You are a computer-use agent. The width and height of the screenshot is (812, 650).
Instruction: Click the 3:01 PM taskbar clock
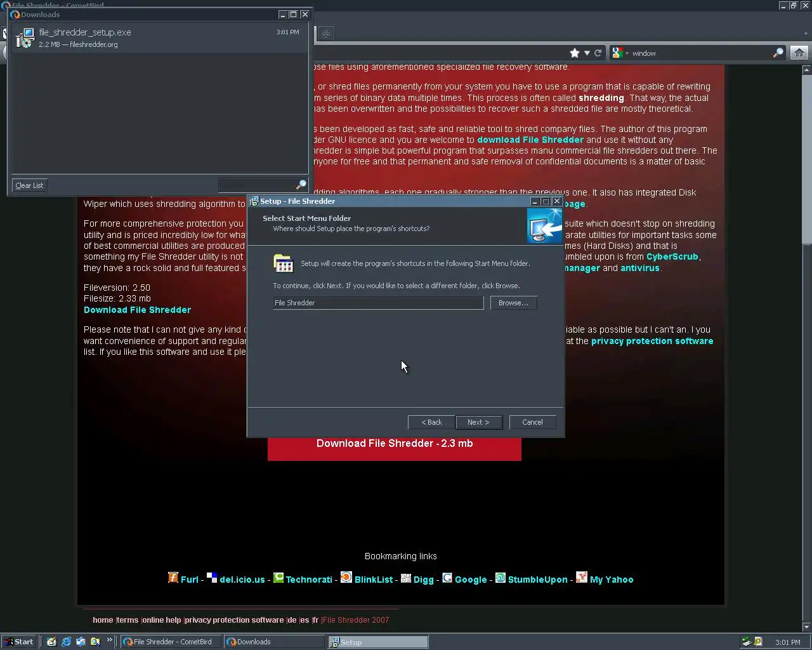point(788,642)
